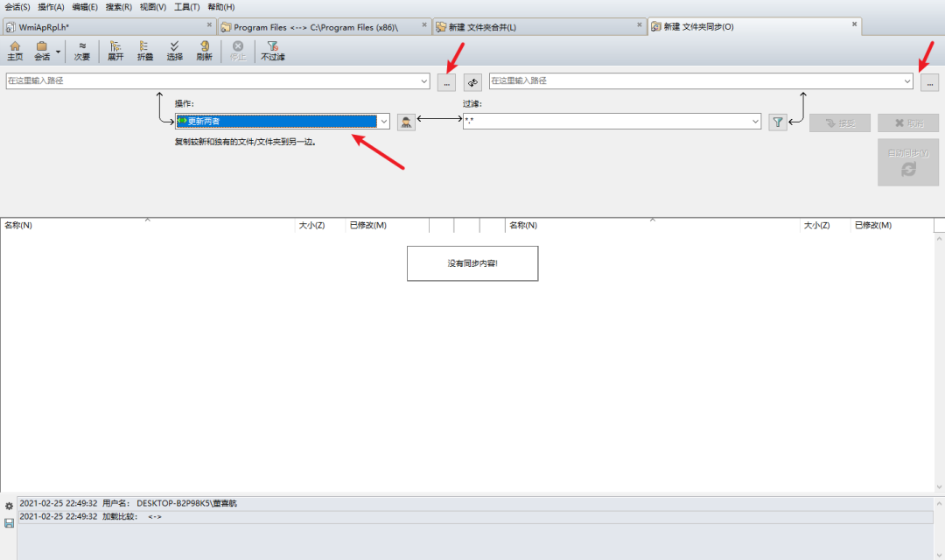Click log panel scrollbar up arrow
This screenshot has width=945, height=560.
(x=939, y=503)
